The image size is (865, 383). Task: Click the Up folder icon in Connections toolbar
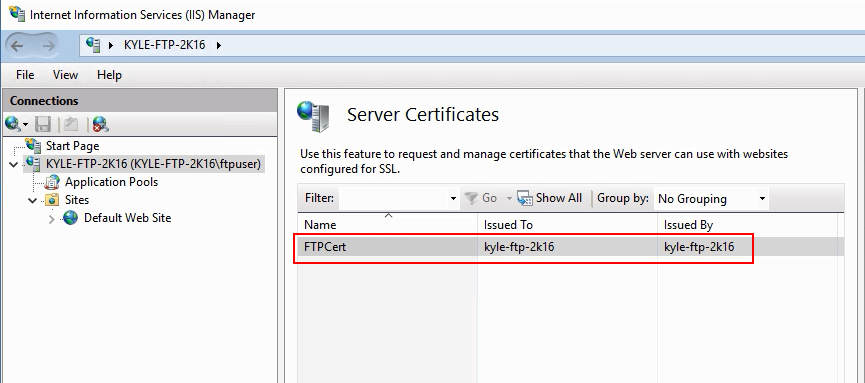tap(70, 124)
